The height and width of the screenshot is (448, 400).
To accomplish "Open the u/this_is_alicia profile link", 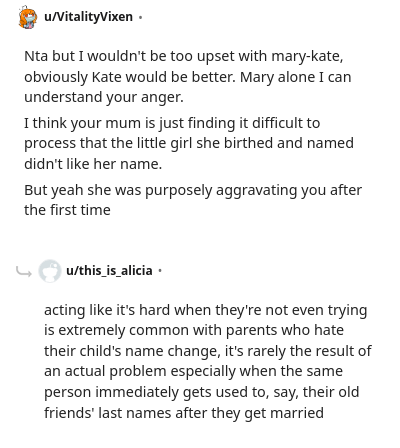I will point(109,270).
